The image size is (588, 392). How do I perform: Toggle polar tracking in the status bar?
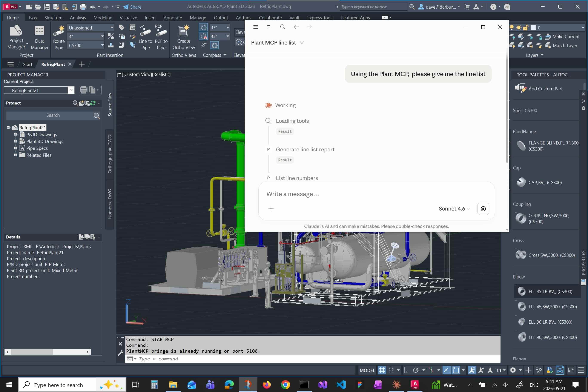[x=416, y=370]
